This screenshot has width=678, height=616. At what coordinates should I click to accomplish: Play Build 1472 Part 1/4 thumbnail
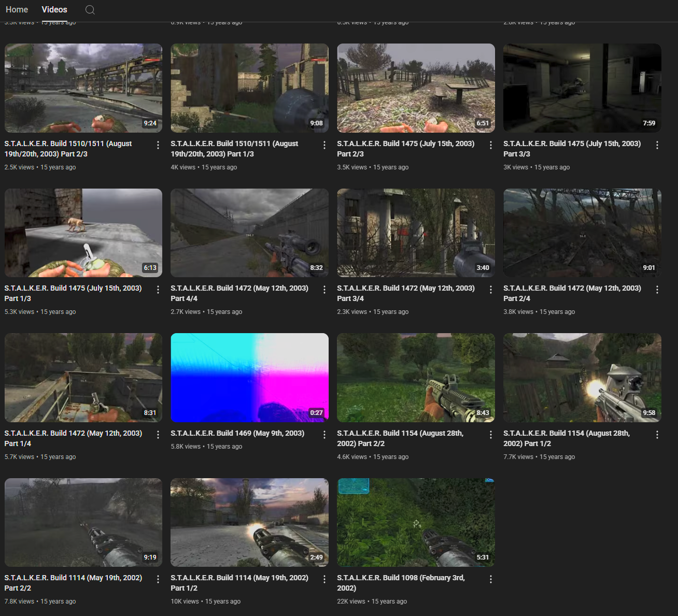[x=83, y=378]
